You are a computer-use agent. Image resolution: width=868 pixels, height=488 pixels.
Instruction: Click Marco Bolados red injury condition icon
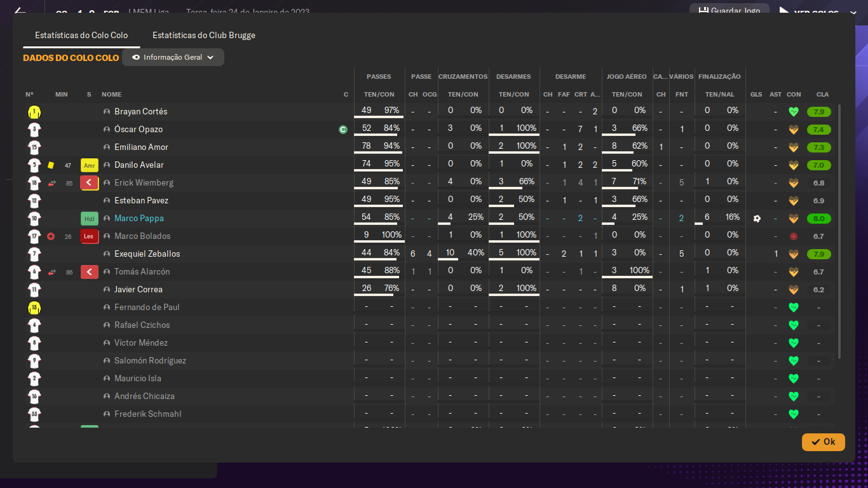pos(793,236)
